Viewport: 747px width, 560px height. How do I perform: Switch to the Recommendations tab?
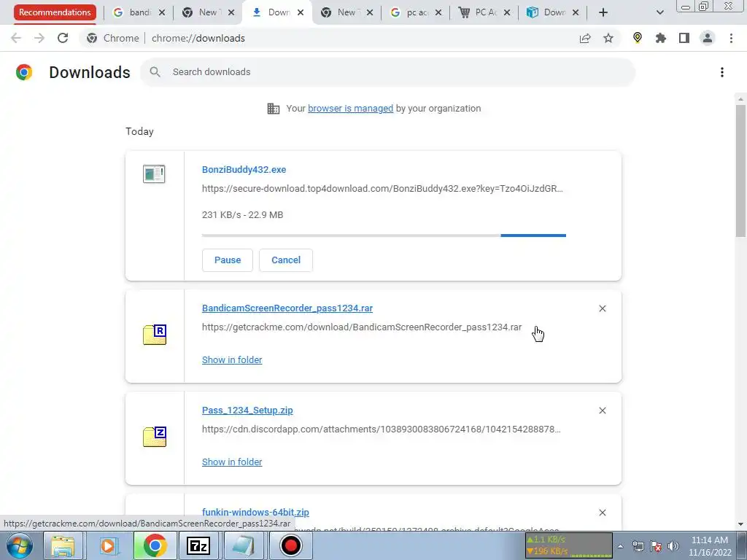(x=55, y=12)
